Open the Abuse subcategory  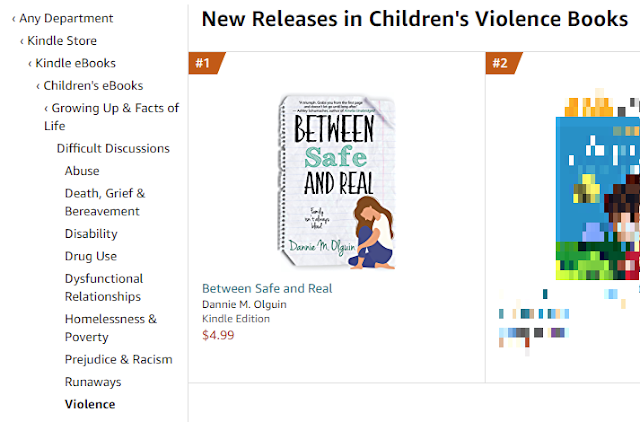point(82,171)
